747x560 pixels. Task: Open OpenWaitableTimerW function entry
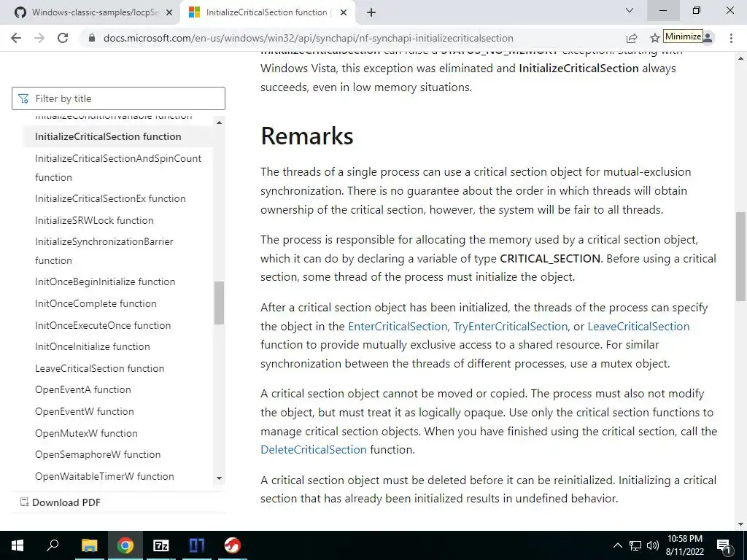(104, 476)
